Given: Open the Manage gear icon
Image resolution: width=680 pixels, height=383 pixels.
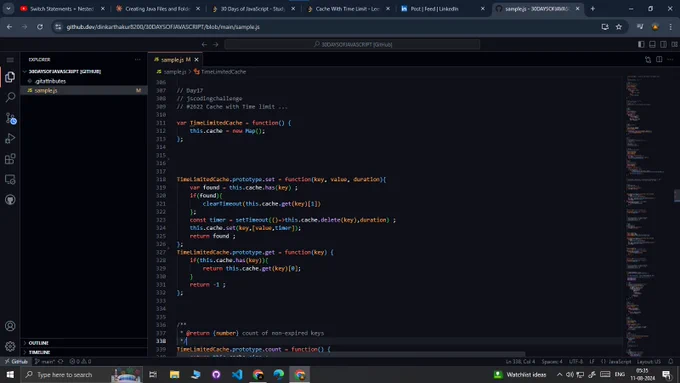Looking at the screenshot, I should click(10, 346).
